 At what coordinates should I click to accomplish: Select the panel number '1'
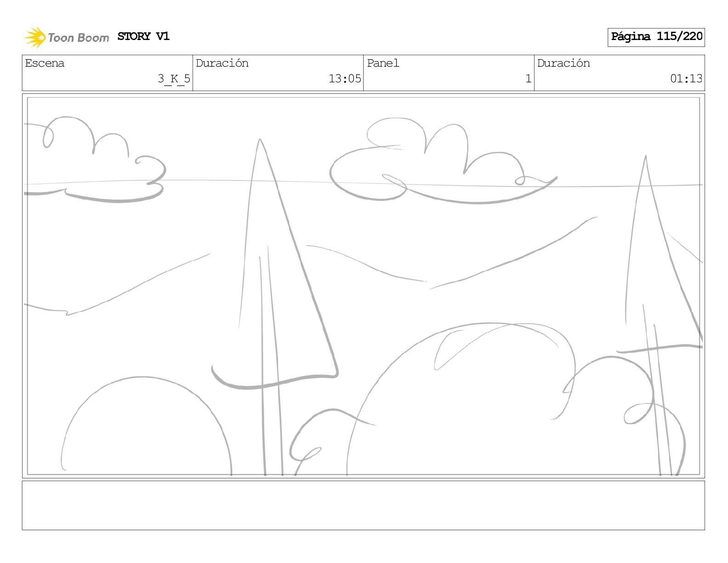click(529, 79)
